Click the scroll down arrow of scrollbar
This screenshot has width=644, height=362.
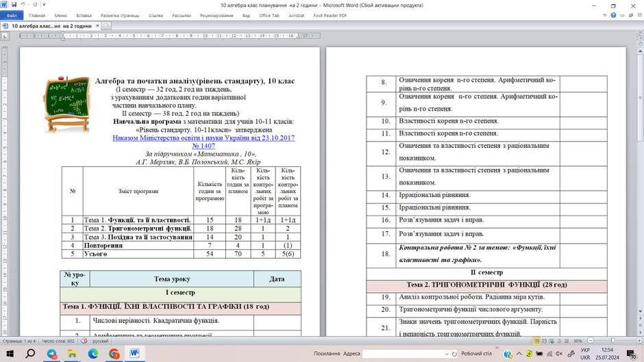click(640, 311)
